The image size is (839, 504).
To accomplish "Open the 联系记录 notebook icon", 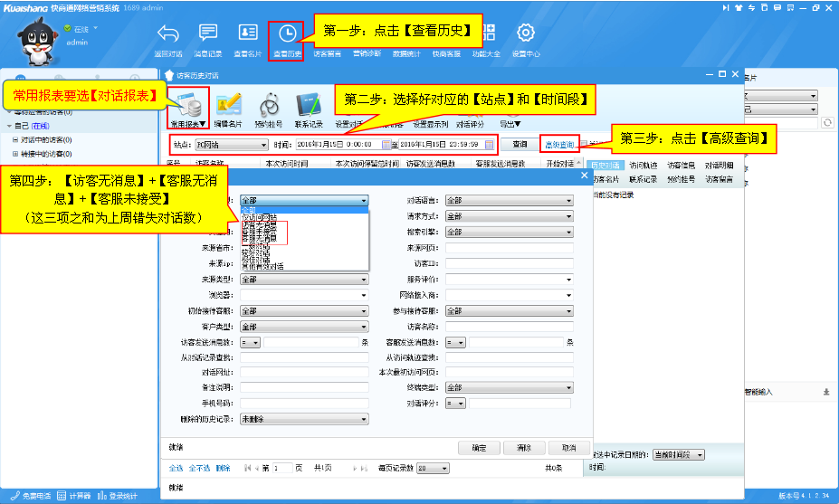I will click(309, 104).
